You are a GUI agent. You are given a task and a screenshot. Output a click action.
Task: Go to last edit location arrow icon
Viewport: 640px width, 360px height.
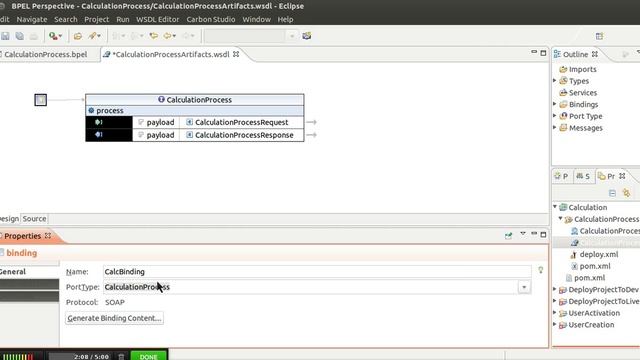point(153,36)
